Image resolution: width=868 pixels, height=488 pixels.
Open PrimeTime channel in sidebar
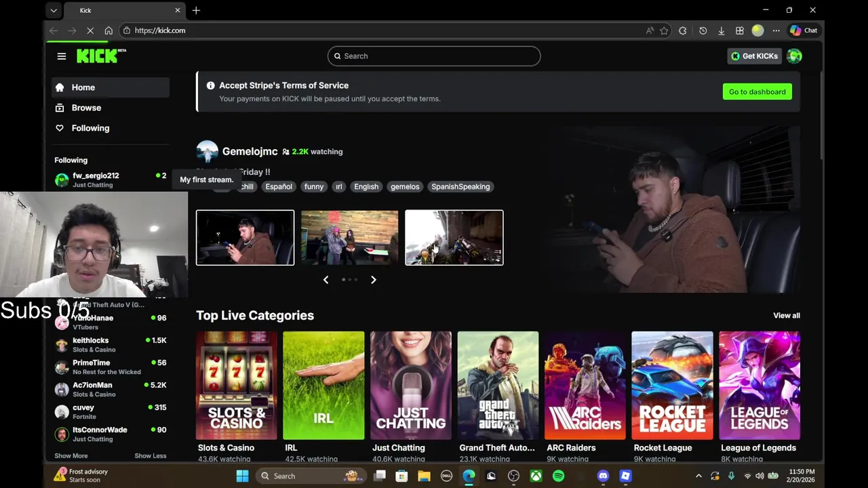point(111,367)
